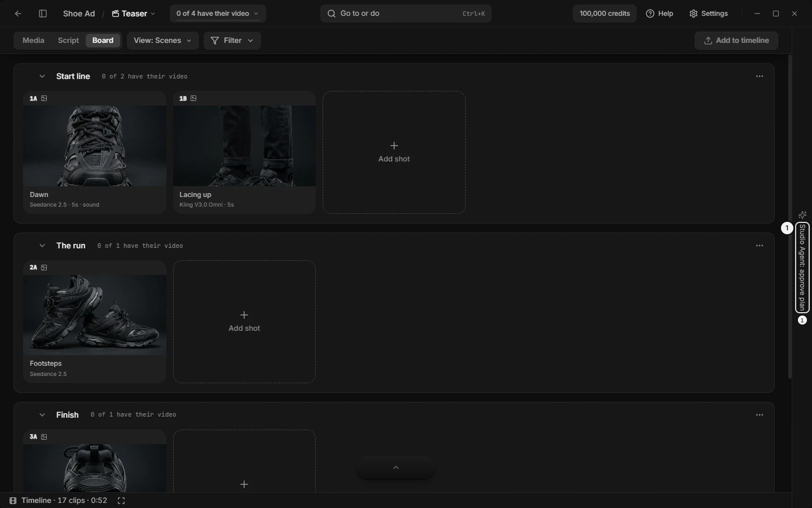Switch to the Media tab
This screenshot has height=508, width=812.
pos(33,41)
